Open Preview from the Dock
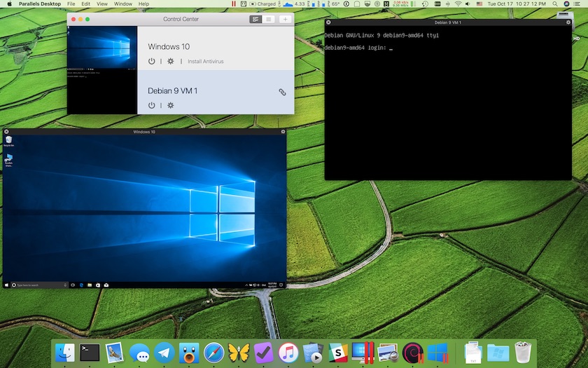This screenshot has width=588, height=368. 388,353
